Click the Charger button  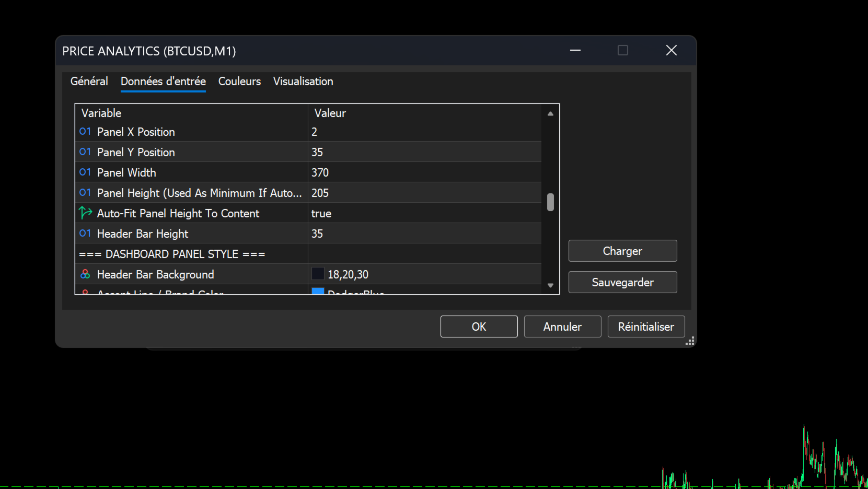(x=622, y=251)
